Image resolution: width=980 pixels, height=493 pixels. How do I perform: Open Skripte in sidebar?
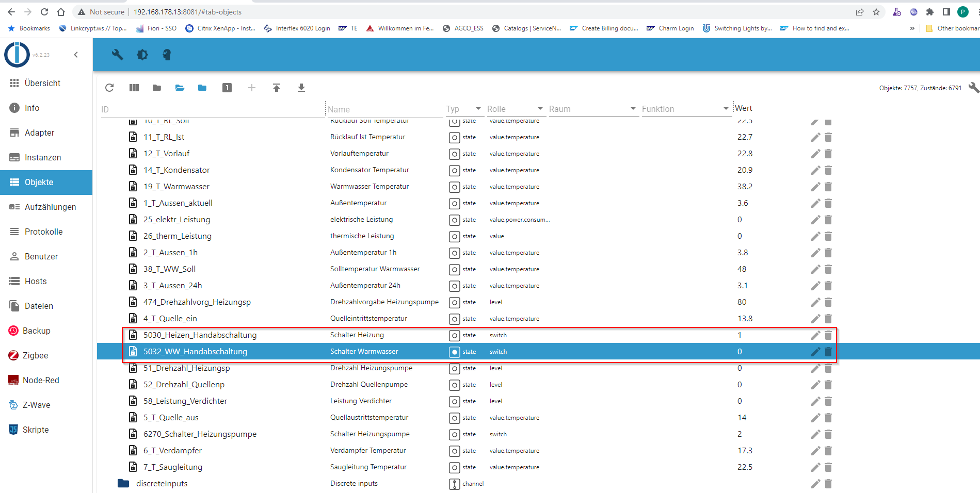tap(46, 430)
